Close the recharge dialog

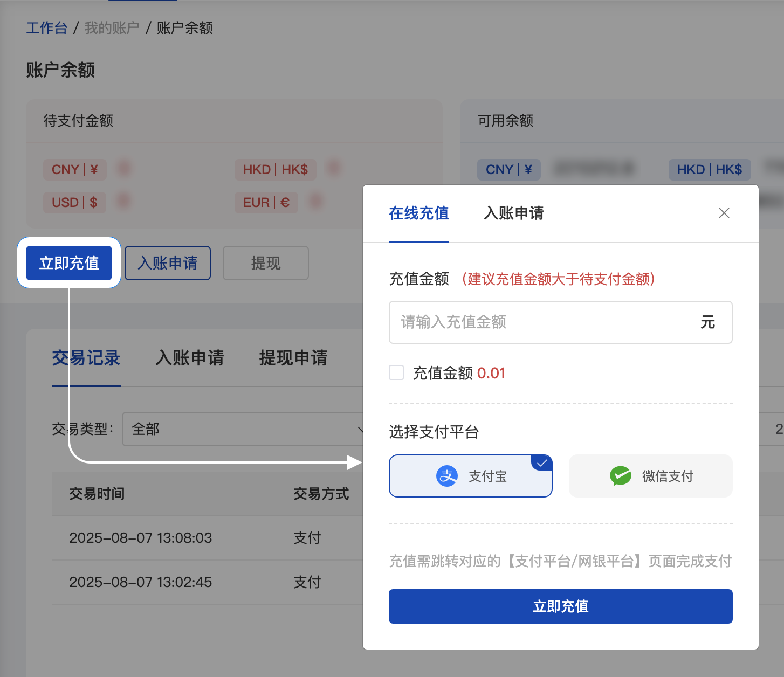724,213
